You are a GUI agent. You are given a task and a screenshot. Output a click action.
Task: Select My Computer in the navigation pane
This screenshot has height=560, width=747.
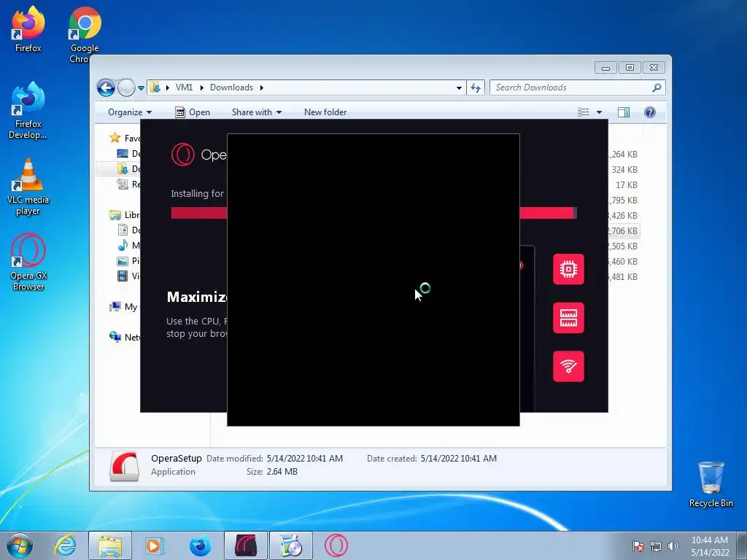(125, 307)
